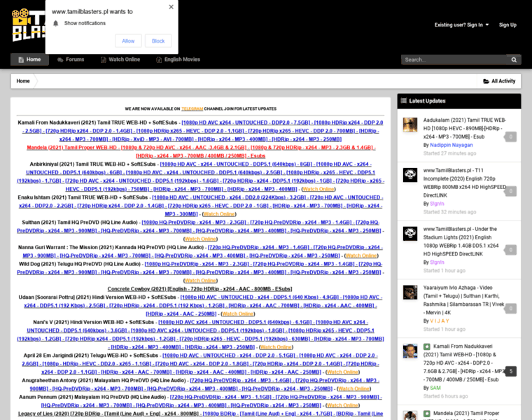
Task: Click the All Activity folder icon
Action: click(486, 81)
